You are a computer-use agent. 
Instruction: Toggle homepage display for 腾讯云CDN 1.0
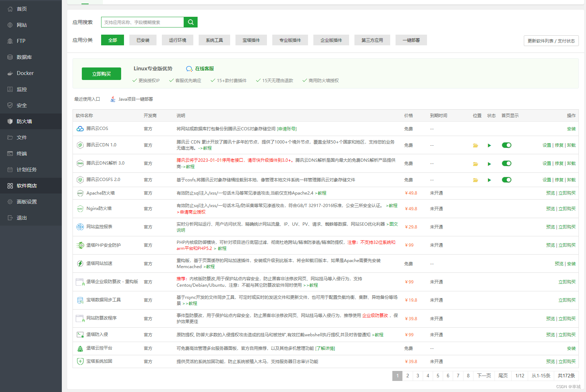click(x=506, y=145)
